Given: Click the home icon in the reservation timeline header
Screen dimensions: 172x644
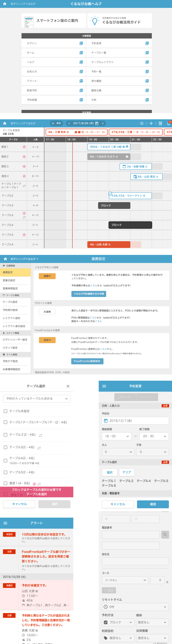Looking at the screenshot, I should pos(4,123).
